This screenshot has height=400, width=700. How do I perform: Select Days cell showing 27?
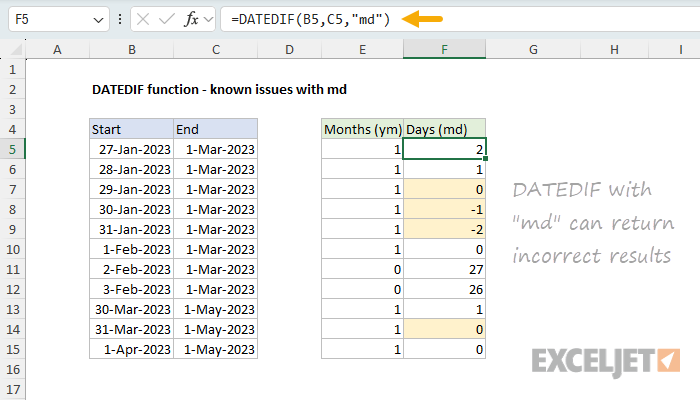click(x=444, y=269)
